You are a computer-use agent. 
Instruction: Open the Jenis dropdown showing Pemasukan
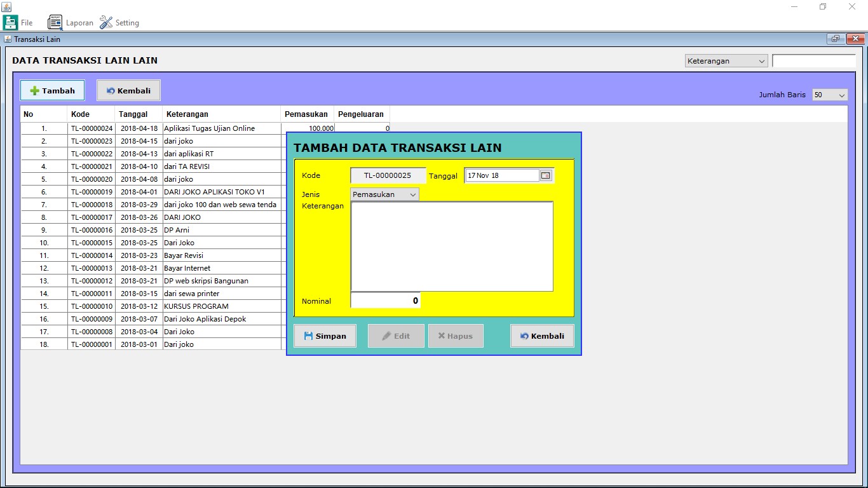tap(384, 194)
